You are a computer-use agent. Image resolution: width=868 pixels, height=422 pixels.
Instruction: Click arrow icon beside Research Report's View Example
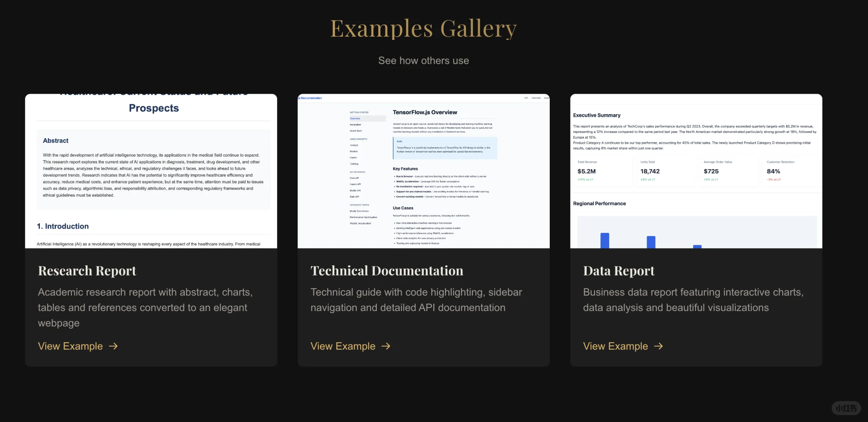pos(113,346)
